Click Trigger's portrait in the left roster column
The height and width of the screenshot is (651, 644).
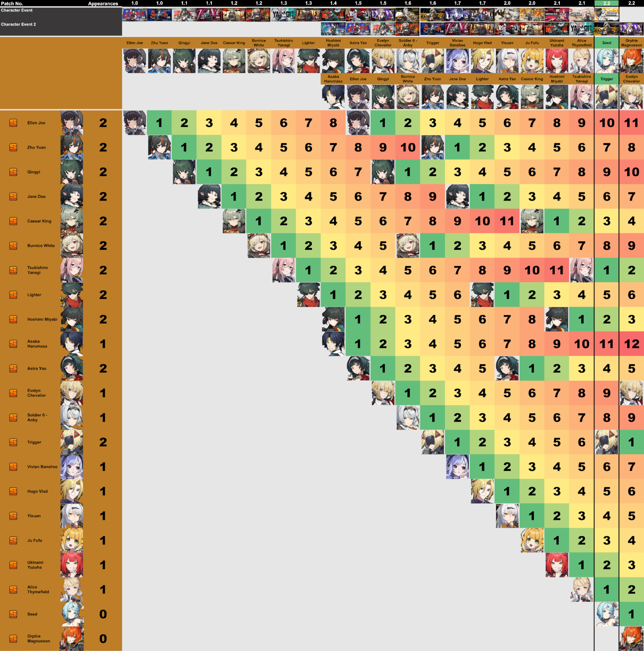[72, 442]
